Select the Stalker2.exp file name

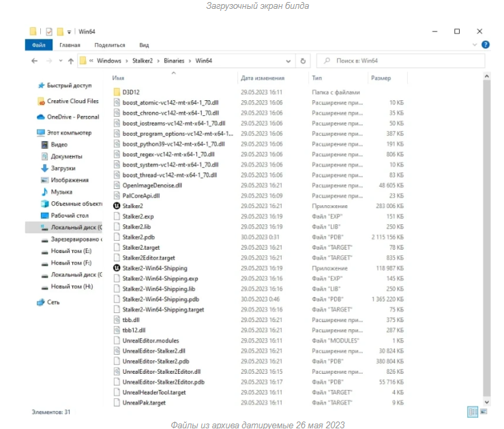[x=138, y=217]
